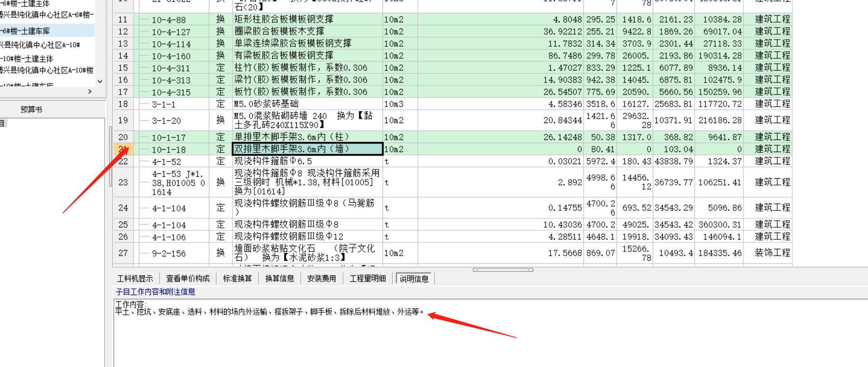The width and height of the screenshot is (868, 367).
Task: Click the project tree scroll-down arrow
Action: click(100, 82)
